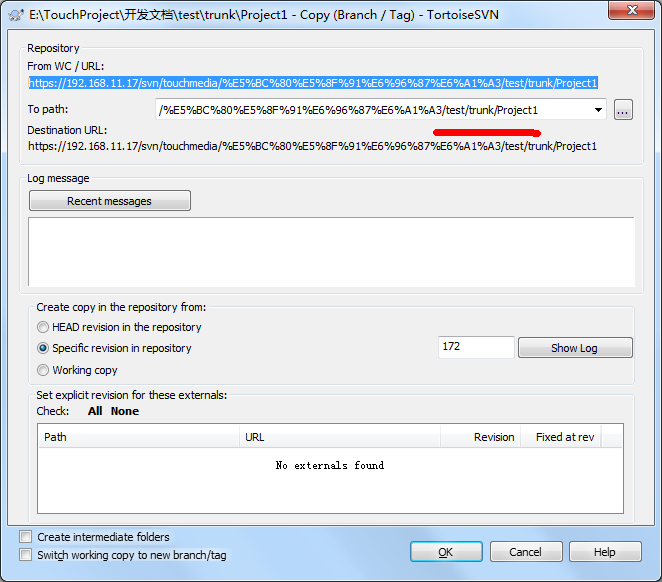The height and width of the screenshot is (582, 662).
Task: Click the From WC / URL highlighted address
Action: pyautogui.click(x=313, y=83)
